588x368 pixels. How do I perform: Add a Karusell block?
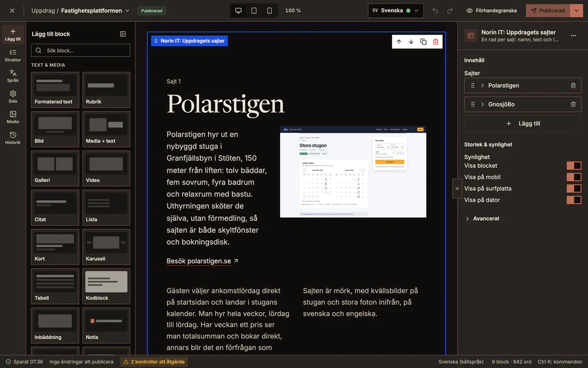coord(106,247)
